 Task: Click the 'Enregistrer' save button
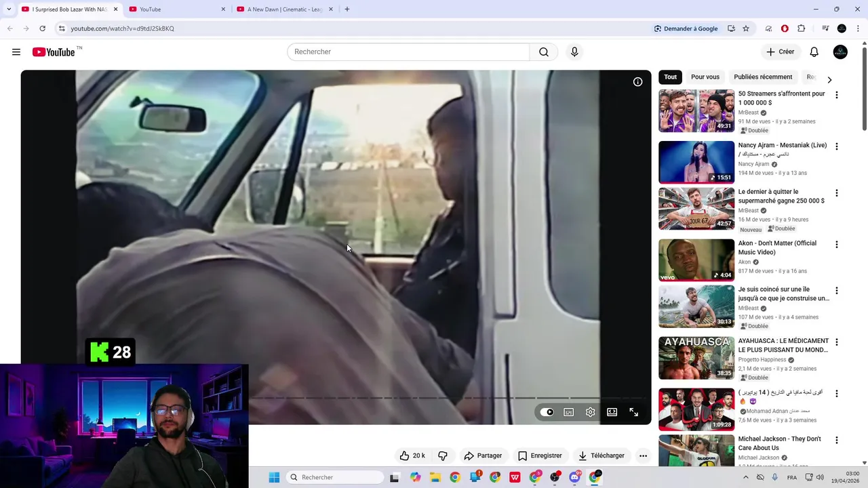(540, 455)
